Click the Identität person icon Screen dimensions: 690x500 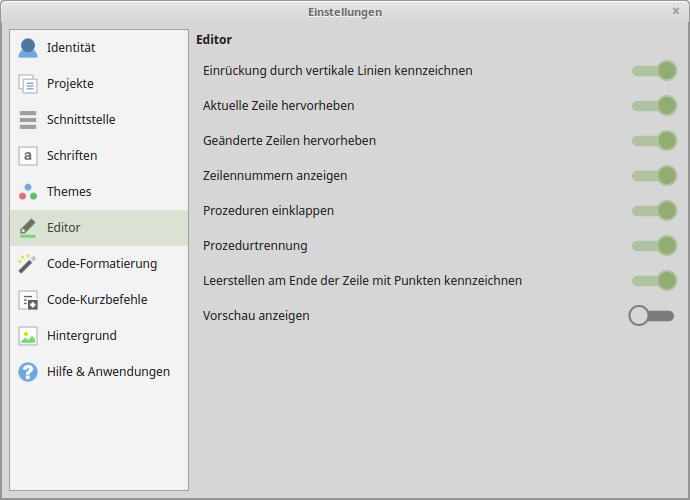click(28, 48)
